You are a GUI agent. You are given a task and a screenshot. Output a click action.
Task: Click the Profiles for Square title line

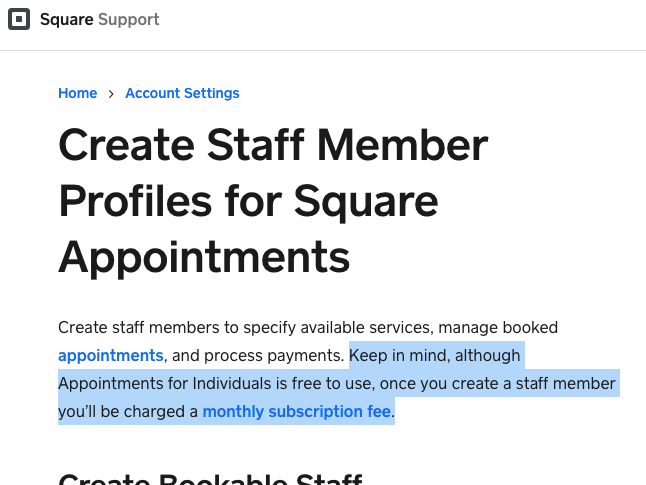pyautogui.click(x=248, y=201)
